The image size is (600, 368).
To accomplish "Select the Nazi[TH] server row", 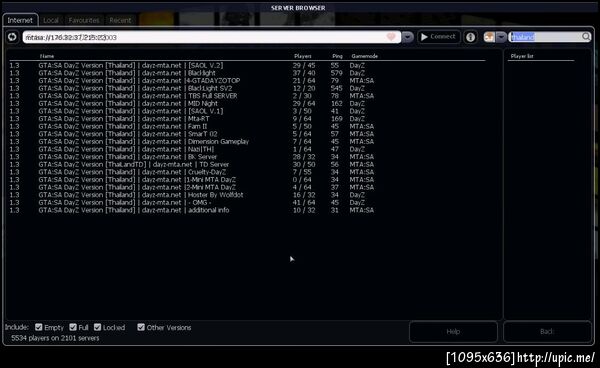I will (247, 149).
